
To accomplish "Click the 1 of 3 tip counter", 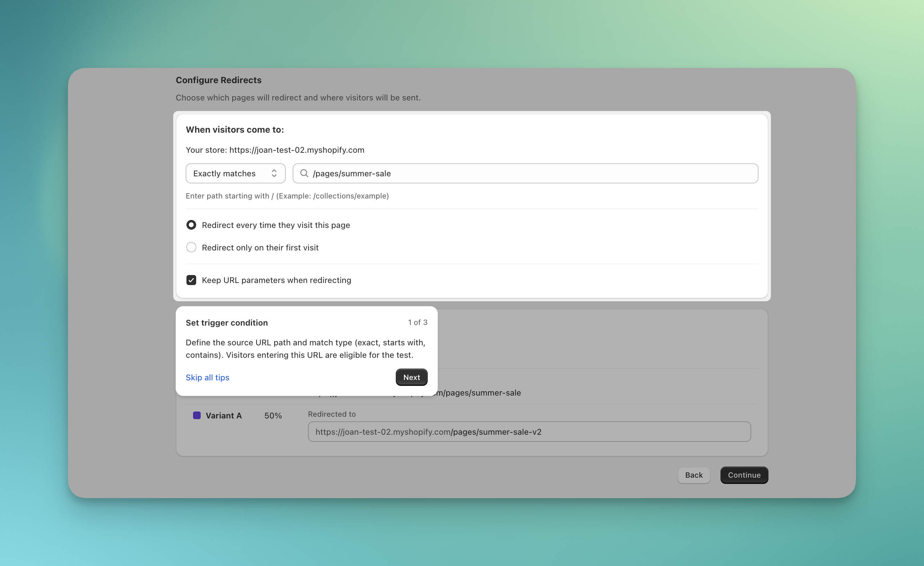I will [x=418, y=322].
